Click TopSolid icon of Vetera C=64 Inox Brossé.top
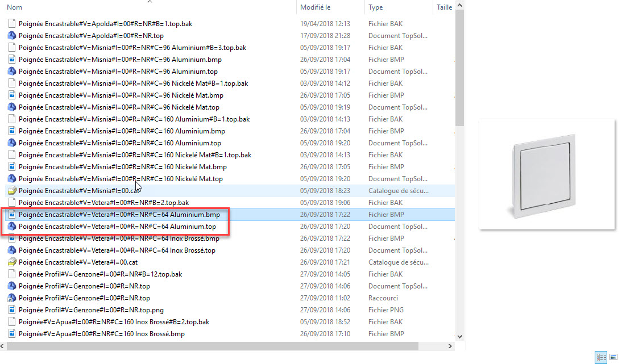Image resolution: width=622 pixels, height=364 pixels. coord(12,250)
